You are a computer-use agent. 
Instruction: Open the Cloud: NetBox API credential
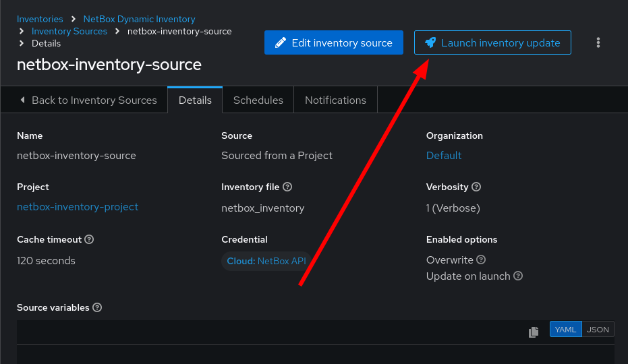(266, 261)
